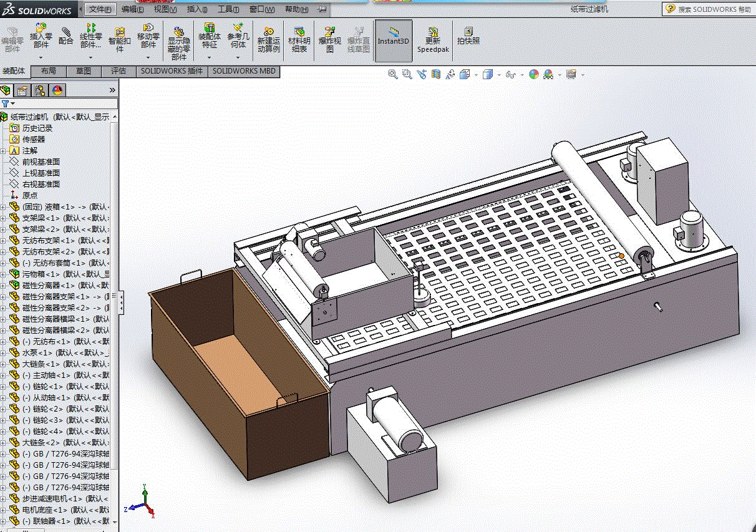Switch to the SOLIDWORKS MBD tab
756x532 pixels.
pos(244,71)
